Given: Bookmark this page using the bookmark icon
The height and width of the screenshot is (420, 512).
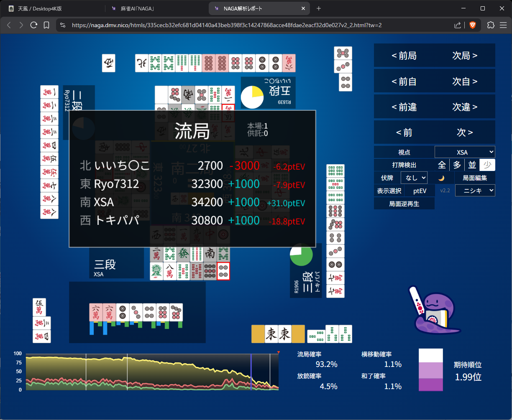Looking at the screenshot, I should coord(46,25).
